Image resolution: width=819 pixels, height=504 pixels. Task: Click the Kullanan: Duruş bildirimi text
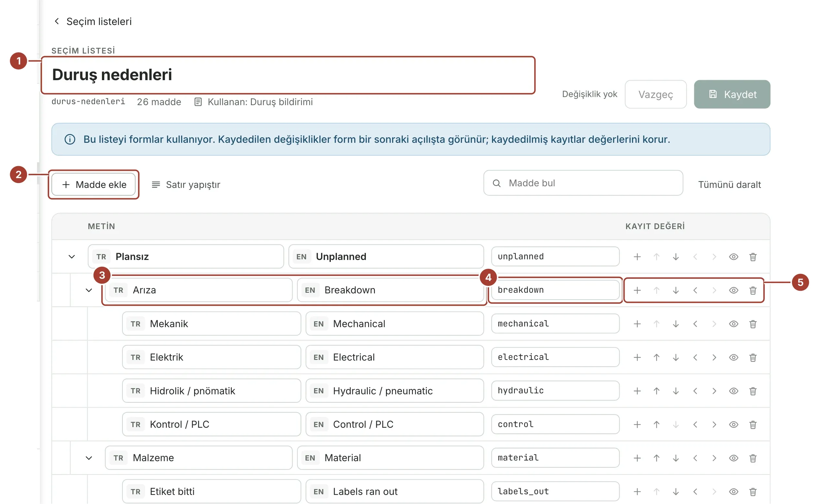(x=260, y=102)
